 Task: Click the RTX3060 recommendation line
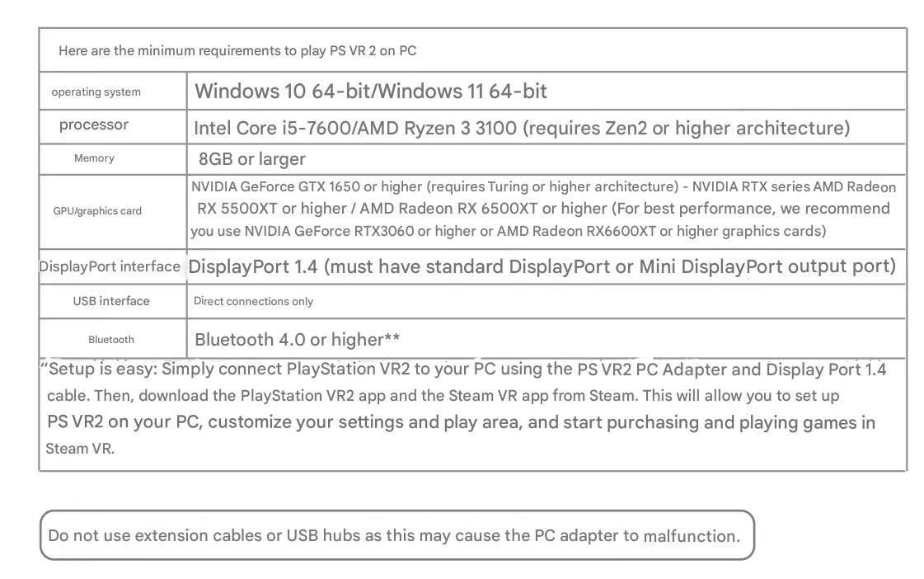(508, 231)
